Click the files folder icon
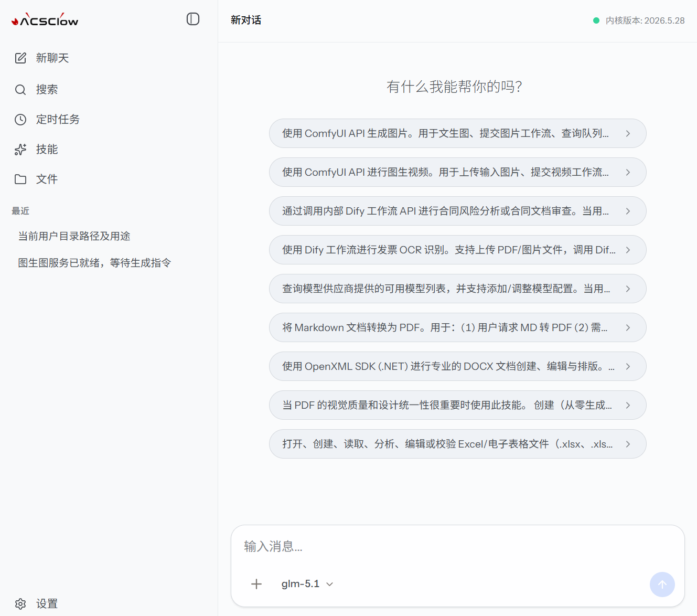This screenshot has width=697, height=616. (x=20, y=179)
